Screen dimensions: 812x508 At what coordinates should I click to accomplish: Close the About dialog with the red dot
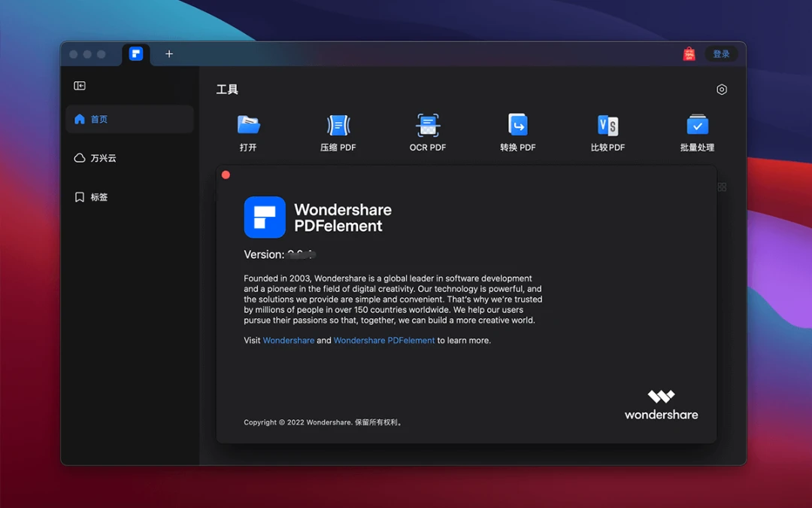click(x=226, y=175)
